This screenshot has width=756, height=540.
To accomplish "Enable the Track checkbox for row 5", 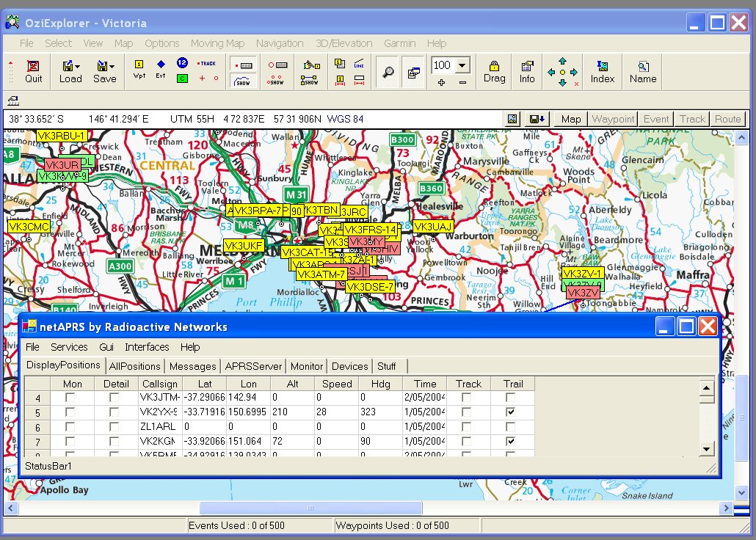I will tap(466, 412).
